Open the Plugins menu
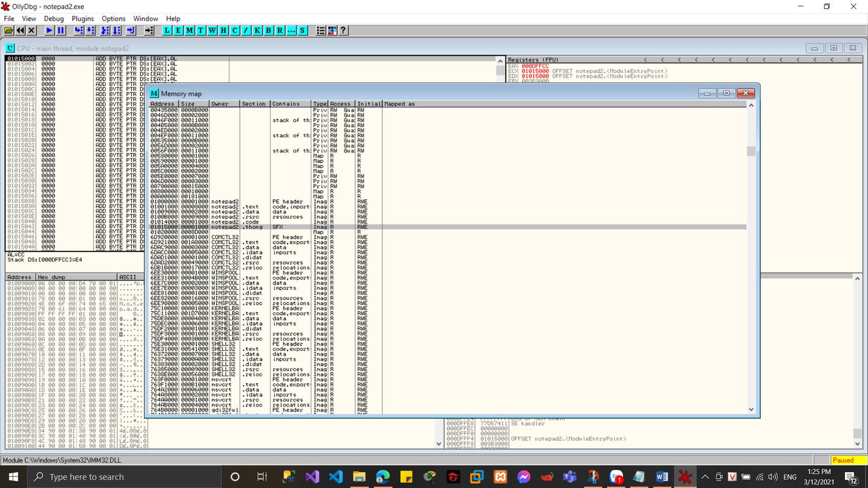The height and width of the screenshot is (488, 868). click(83, 18)
